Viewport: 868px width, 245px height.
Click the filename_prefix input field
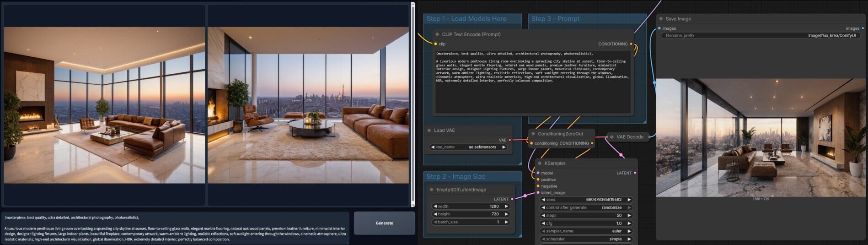tap(761, 35)
